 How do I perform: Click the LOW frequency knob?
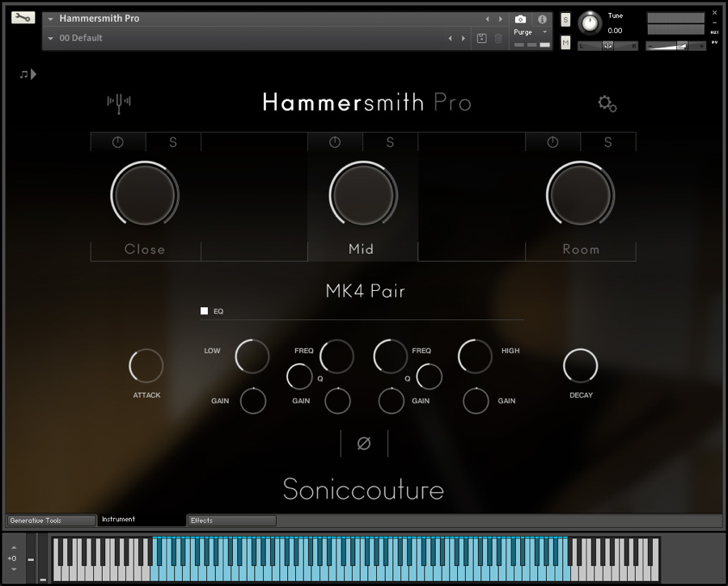(x=252, y=356)
